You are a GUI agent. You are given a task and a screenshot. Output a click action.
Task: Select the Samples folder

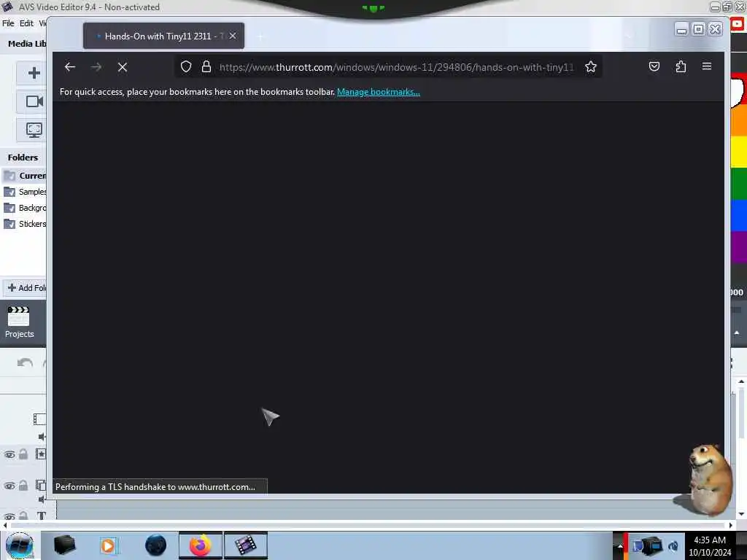point(25,192)
